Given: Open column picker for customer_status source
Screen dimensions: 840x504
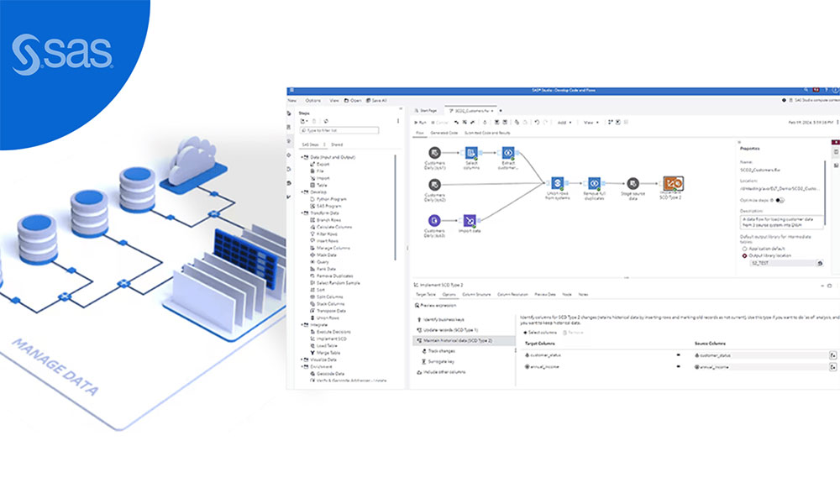Looking at the screenshot, I should click(833, 355).
